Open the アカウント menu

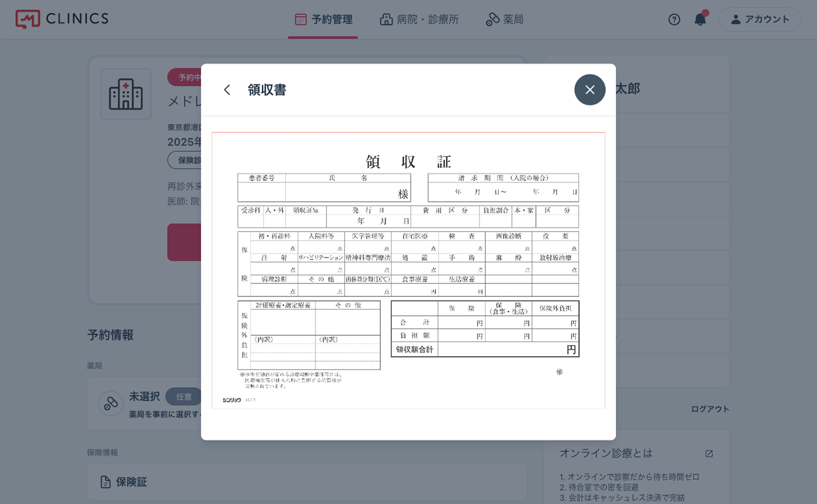click(760, 19)
